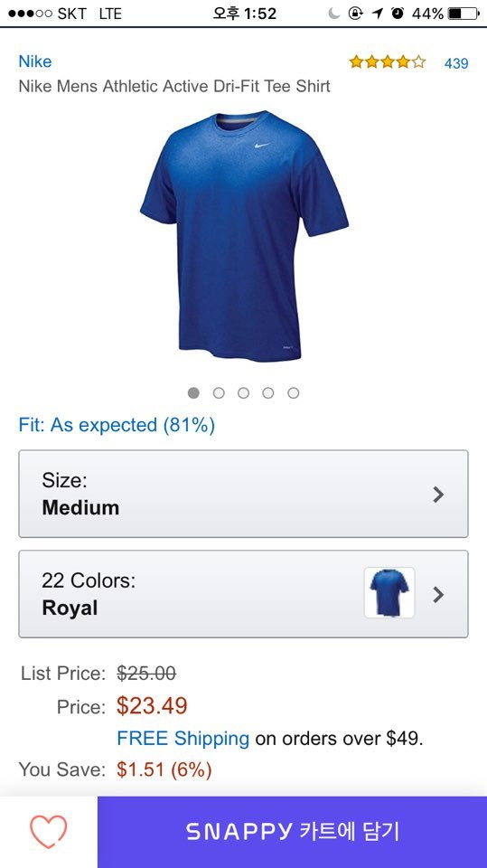Open the FREE Shipping details link
The height and width of the screenshot is (868, 487).
[x=183, y=739]
